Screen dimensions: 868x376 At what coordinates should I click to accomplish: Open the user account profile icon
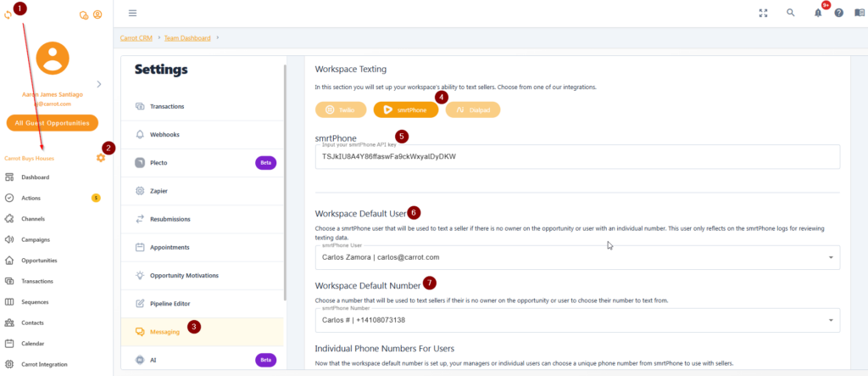(x=97, y=15)
